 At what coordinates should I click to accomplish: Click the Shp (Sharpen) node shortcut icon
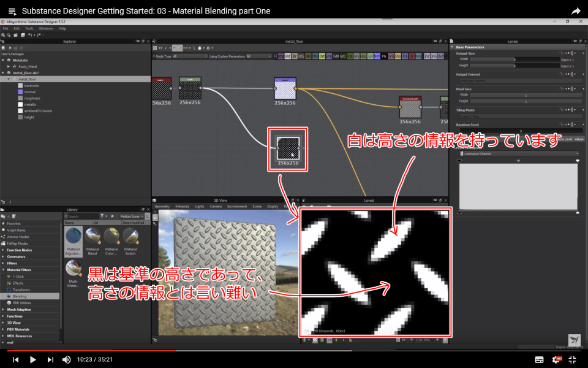click(398, 56)
